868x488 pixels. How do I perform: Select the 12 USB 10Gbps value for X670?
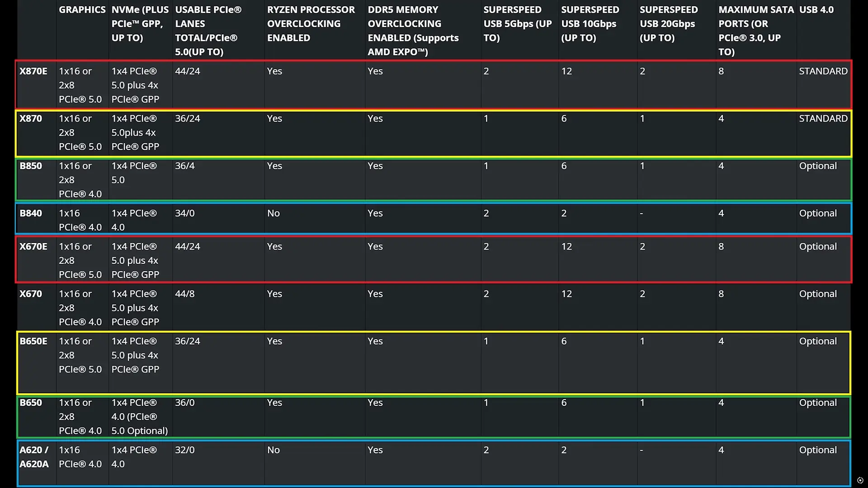[566, 294]
